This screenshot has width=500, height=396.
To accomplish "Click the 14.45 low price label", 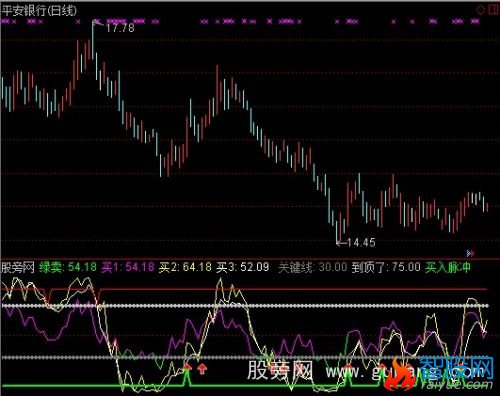I will (361, 242).
